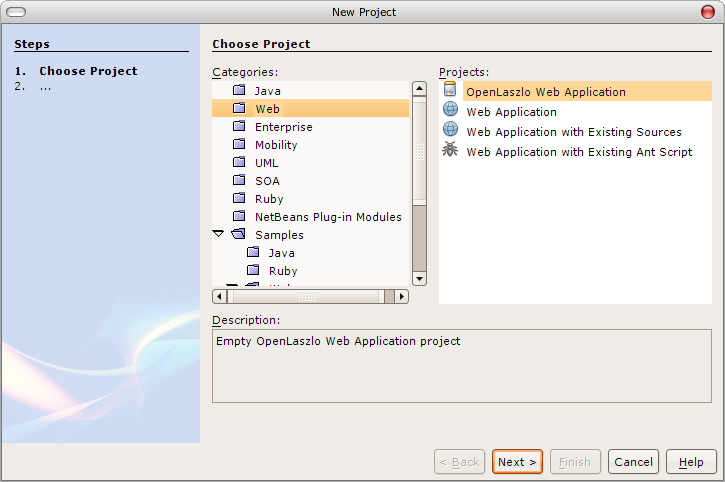
Task: Click the Java folder icon under Samples
Action: pyautogui.click(x=253, y=252)
